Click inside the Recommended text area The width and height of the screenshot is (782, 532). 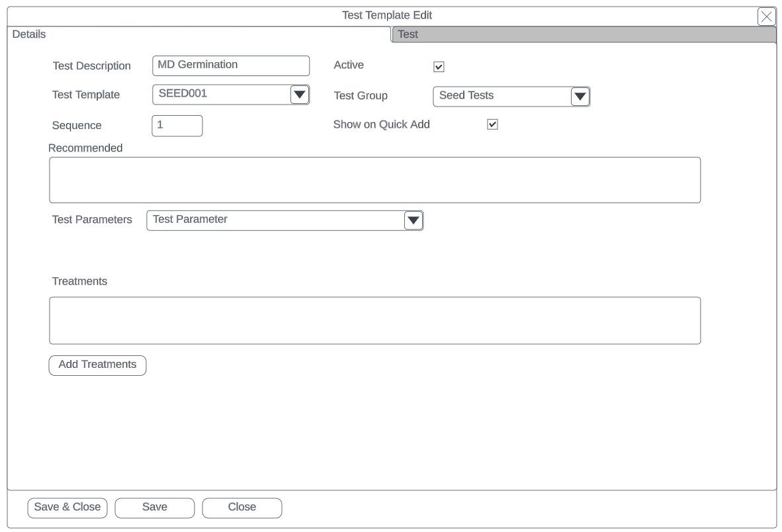[375, 180]
